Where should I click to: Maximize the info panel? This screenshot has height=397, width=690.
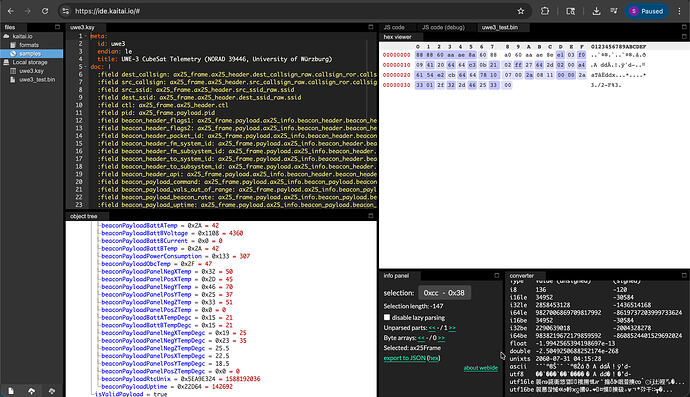point(497,276)
